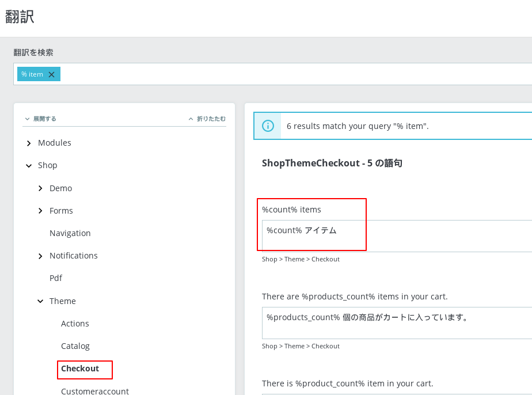Viewport: 532px width, 395px height.
Task: Remove the '% item' search tag
Action: tap(52, 74)
